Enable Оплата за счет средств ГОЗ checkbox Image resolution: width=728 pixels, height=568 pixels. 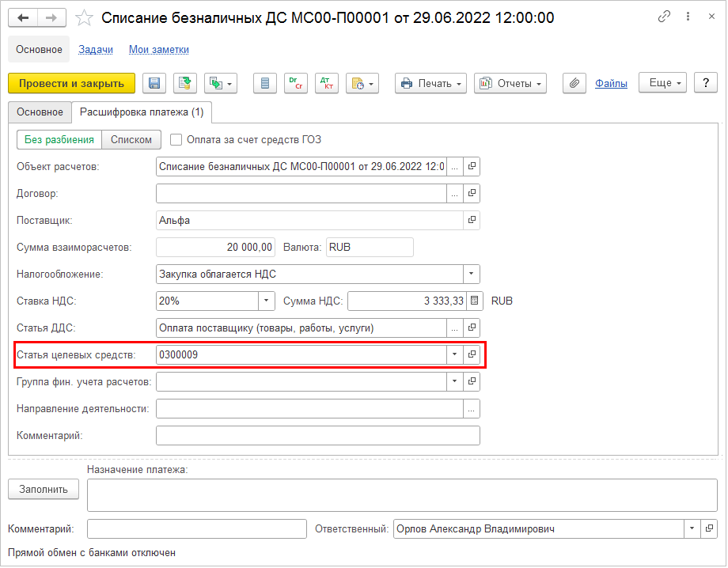[176, 140]
